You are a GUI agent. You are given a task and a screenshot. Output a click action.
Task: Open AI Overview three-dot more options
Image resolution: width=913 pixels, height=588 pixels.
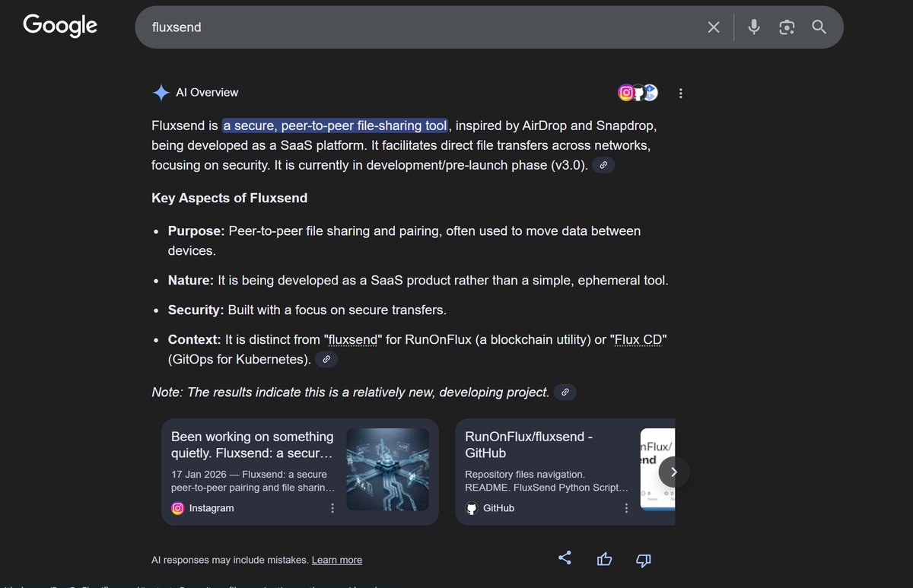coord(680,94)
